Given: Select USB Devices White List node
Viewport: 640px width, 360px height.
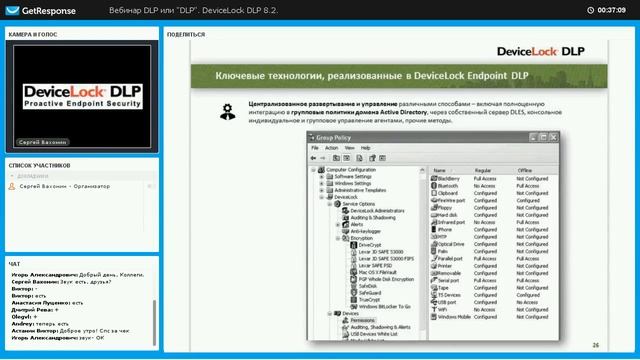Looking at the screenshot, I should [374, 334].
